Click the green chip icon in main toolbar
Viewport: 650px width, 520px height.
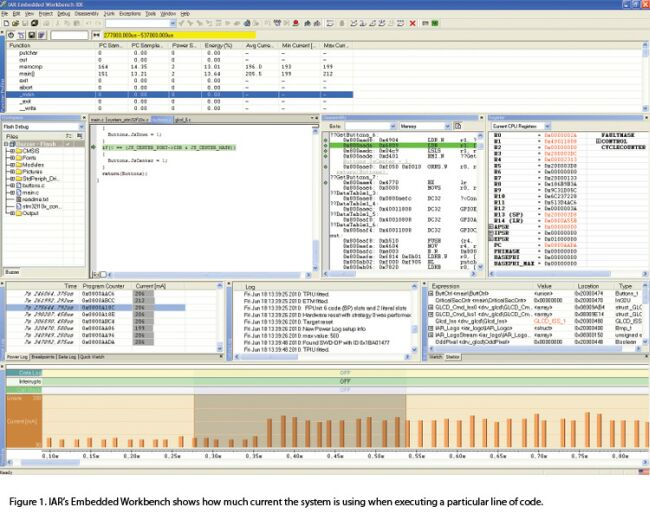(435, 24)
